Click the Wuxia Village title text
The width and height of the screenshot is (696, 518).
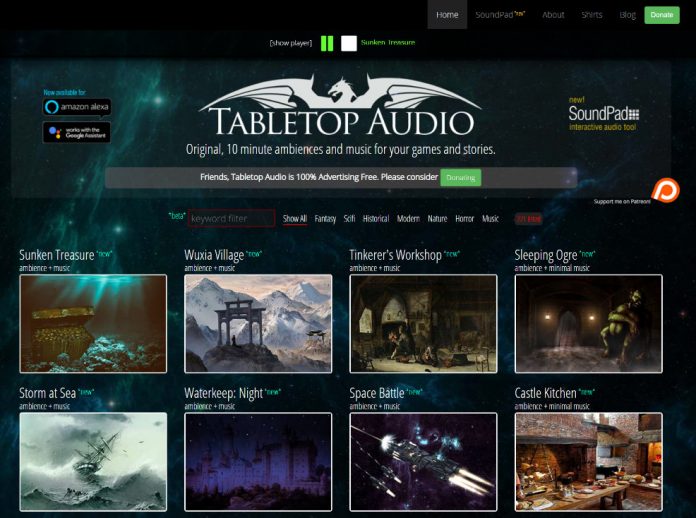point(214,255)
